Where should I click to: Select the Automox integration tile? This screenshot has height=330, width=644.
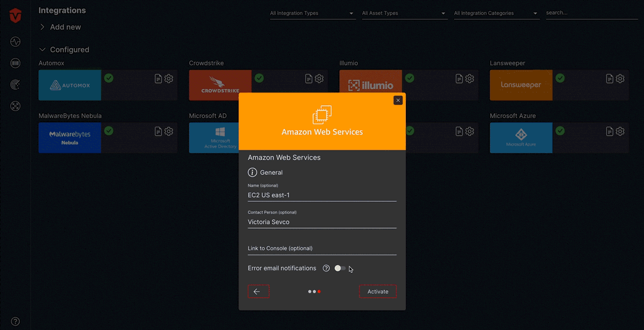70,85
